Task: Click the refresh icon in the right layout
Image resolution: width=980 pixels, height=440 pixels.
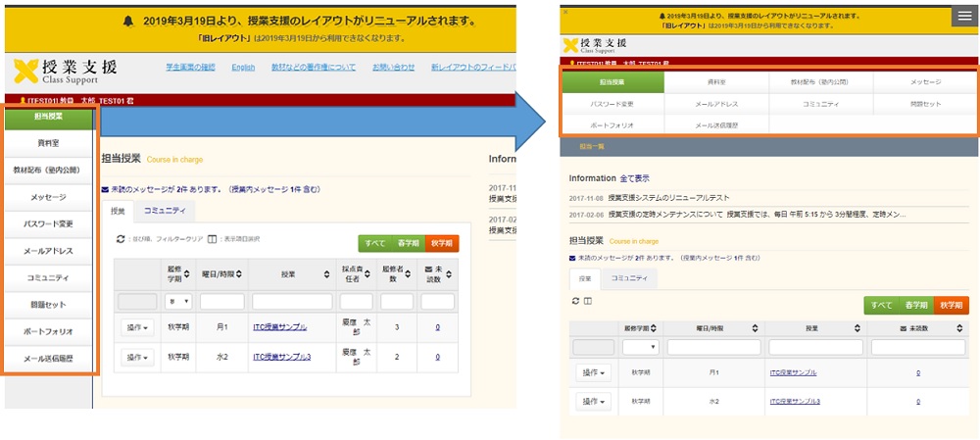Action: 574,300
